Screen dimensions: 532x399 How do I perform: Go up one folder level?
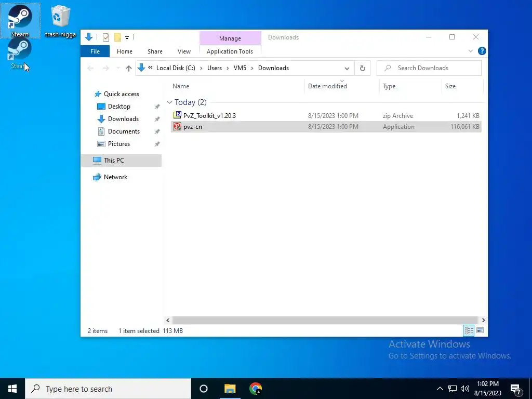tap(129, 68)
